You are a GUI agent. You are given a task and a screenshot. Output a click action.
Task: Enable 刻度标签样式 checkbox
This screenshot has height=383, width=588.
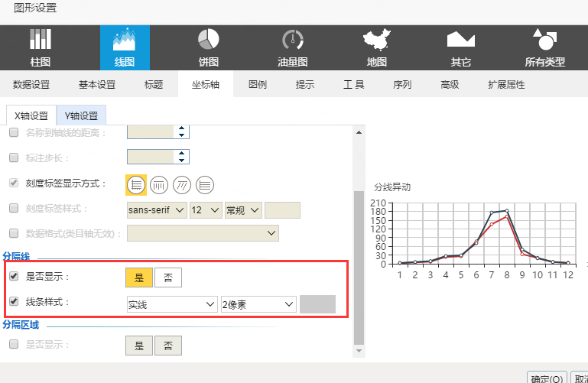tap(14, 208)
